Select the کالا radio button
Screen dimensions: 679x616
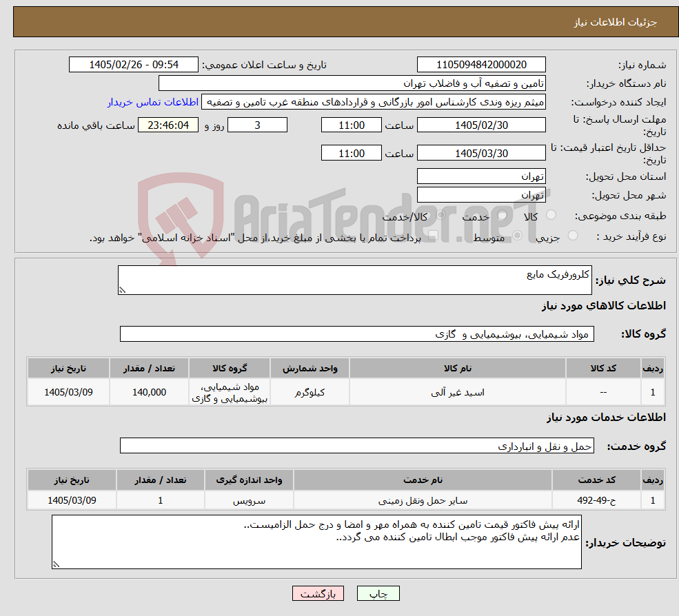(x=551, y=215)
